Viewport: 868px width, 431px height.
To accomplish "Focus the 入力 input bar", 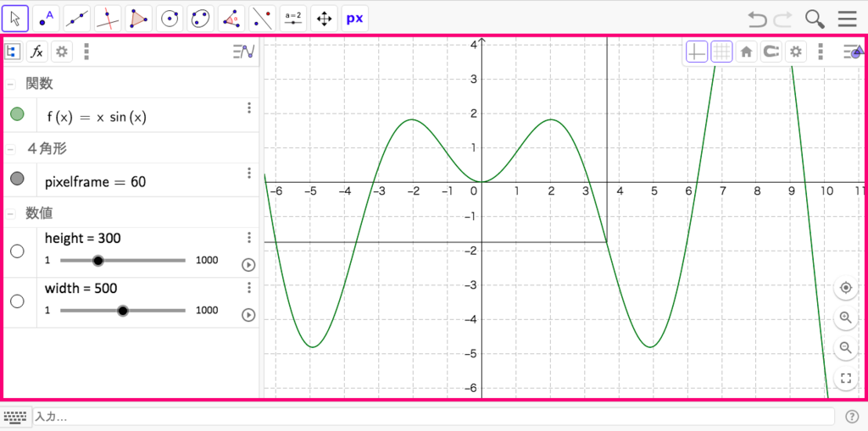I will (x=433, y=417).
